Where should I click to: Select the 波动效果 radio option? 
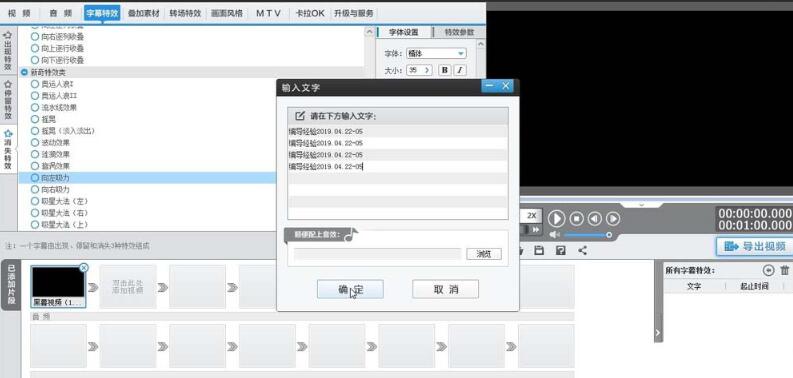pos(50,143)
